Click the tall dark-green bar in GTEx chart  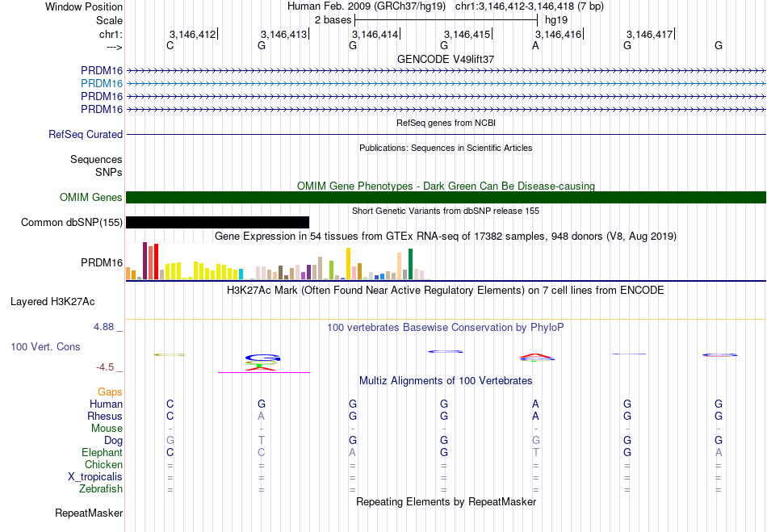410,264
